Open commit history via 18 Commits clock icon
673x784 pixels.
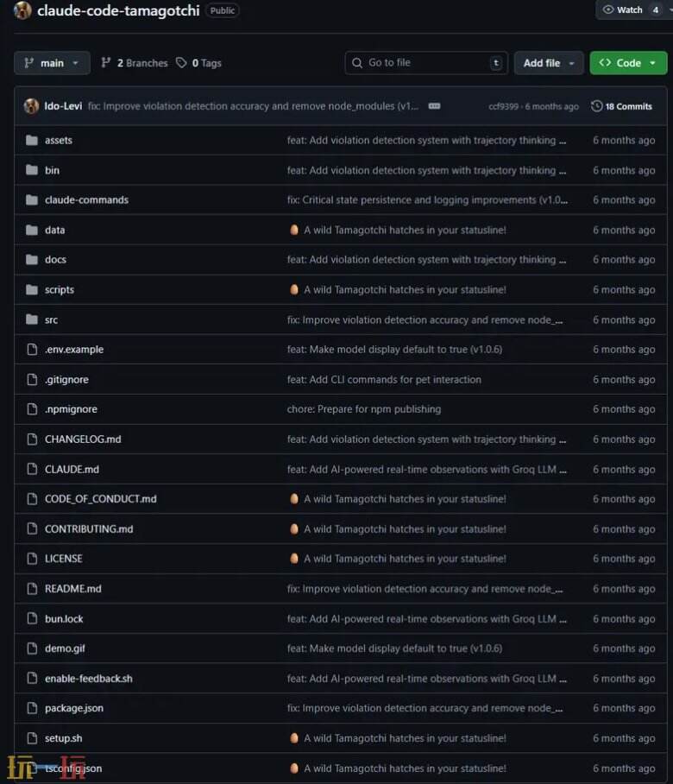(597, 106)
